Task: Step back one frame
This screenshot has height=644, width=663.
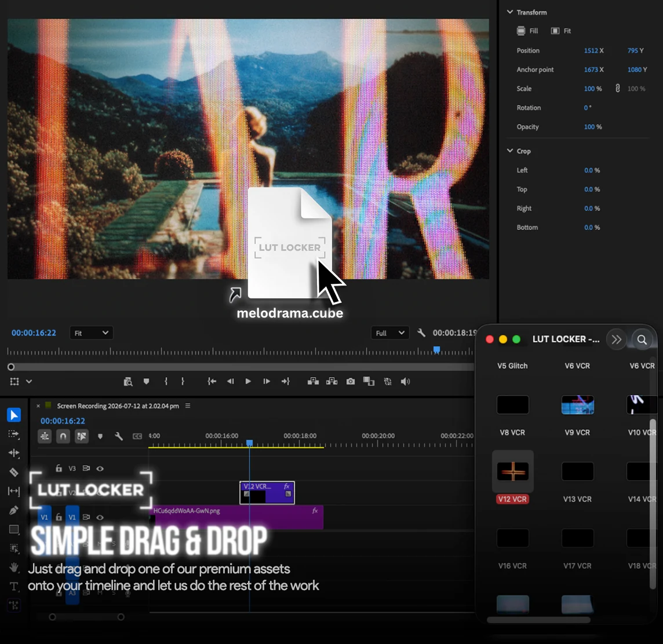Action: (231, 382)
